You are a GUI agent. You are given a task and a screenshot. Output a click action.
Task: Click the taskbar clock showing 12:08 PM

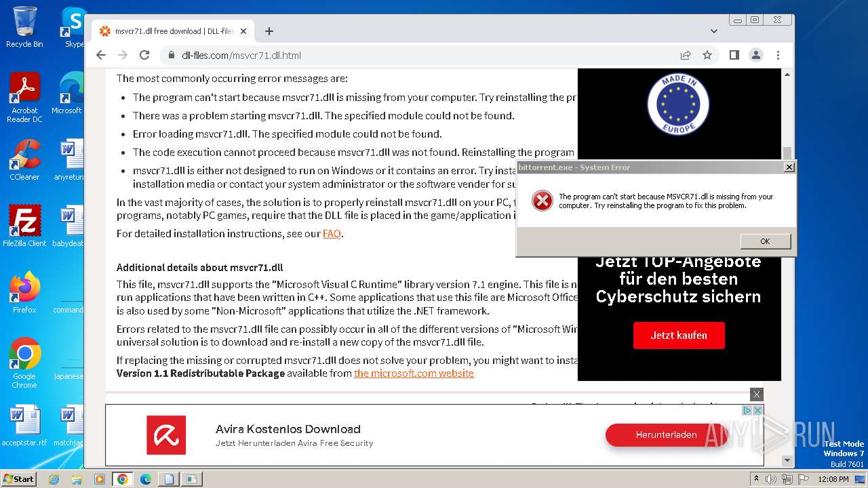833,479
